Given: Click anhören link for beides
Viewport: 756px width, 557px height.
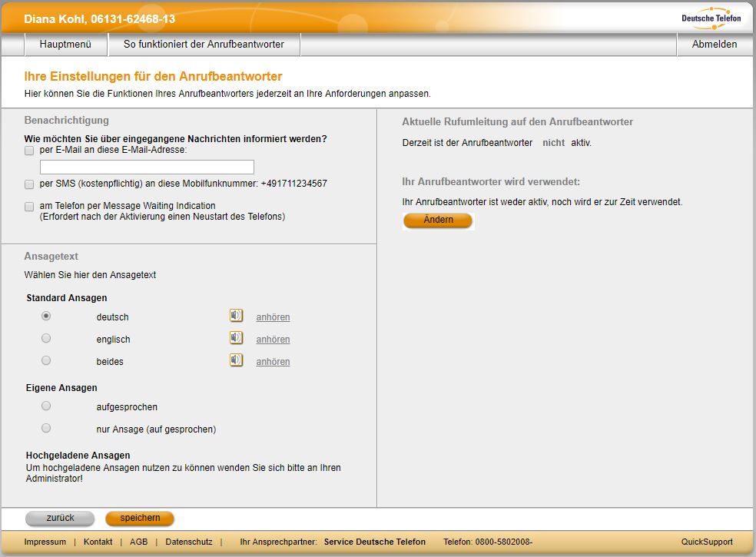Looking at the screenshot, I should pos(273,362).
